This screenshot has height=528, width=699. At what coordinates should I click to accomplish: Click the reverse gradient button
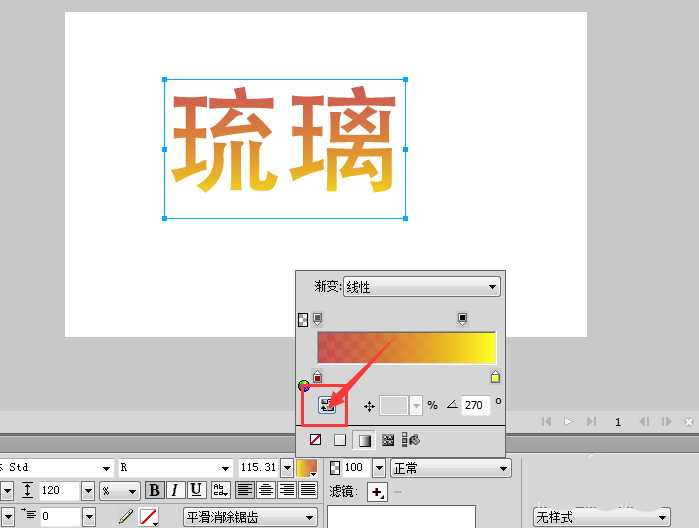point(326,405)
